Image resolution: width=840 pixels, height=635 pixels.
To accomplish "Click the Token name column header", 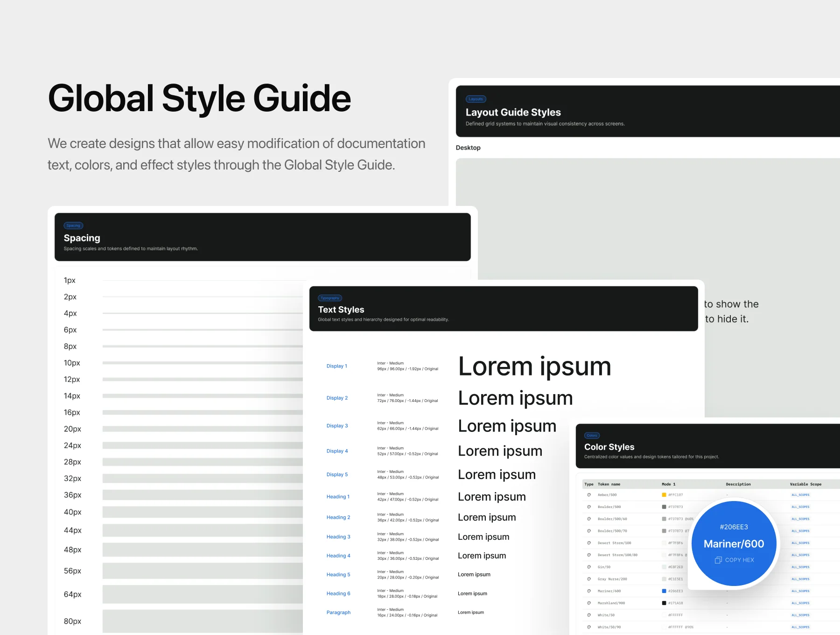I will [x=609, y=484].
